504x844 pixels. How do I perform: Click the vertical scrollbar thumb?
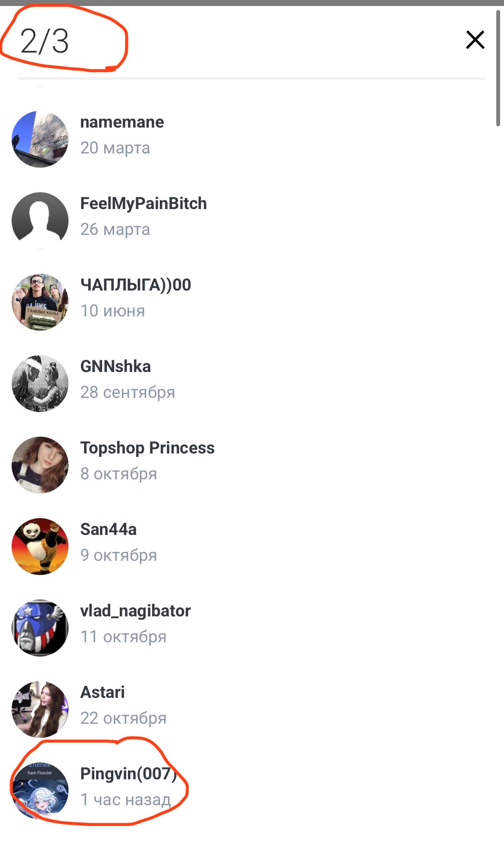[499, 68]
